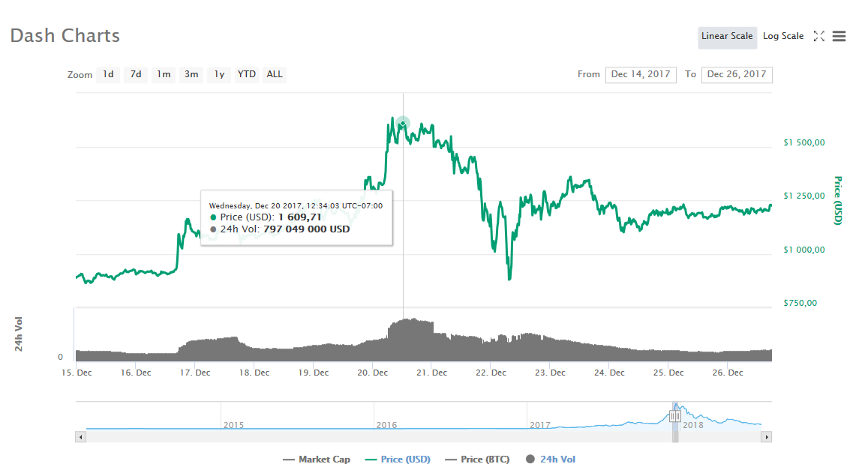The height and width of the screenshot is (473, 868).
Task: Switch to Linear Scale
Action: [727, 37]
